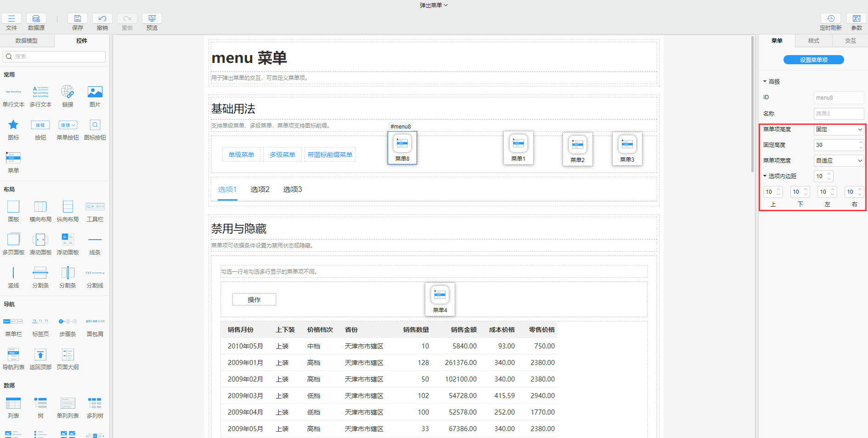Image resolution: width=868 pixels, height=438 pixels.
Task: Open the 预览 (Preview) icon
Action: coord(152,19)
